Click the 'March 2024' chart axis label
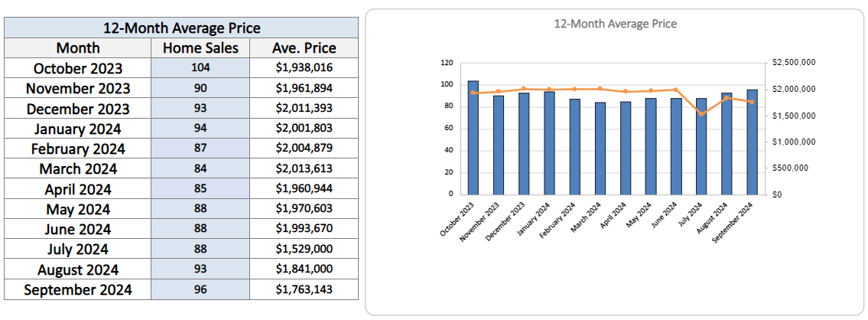868x320 pixels. [587, 217]
